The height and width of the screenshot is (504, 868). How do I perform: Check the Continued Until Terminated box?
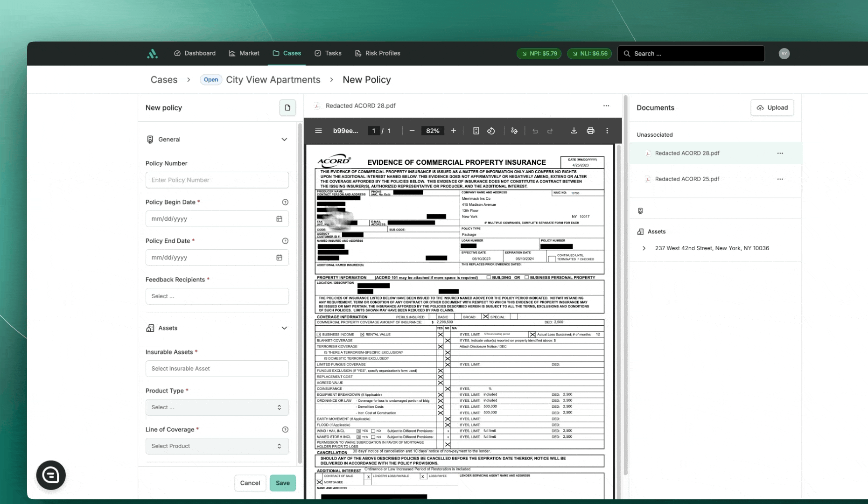pyautogui.click(x=552, y=259)
